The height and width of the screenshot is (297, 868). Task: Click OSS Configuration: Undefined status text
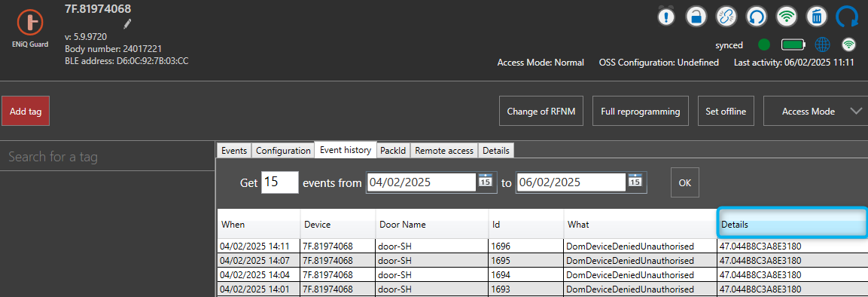tap(659, 63)
